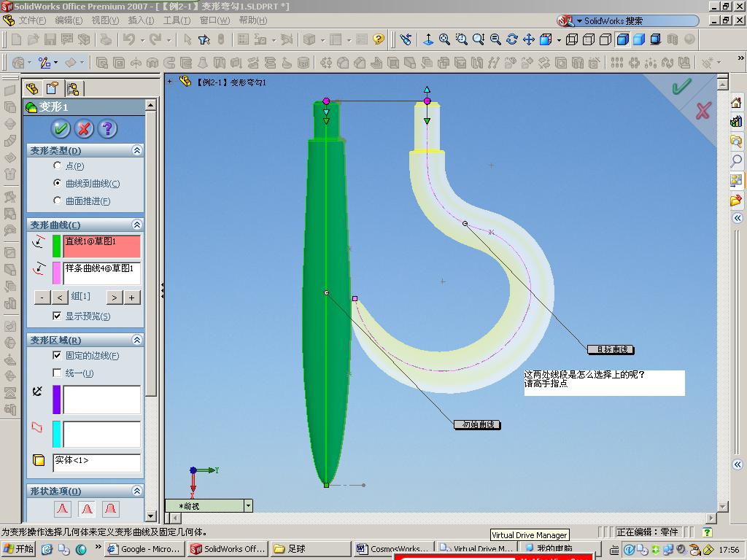Click the Windows 开始 start button
747x560 pixels.
coord(18,549)
